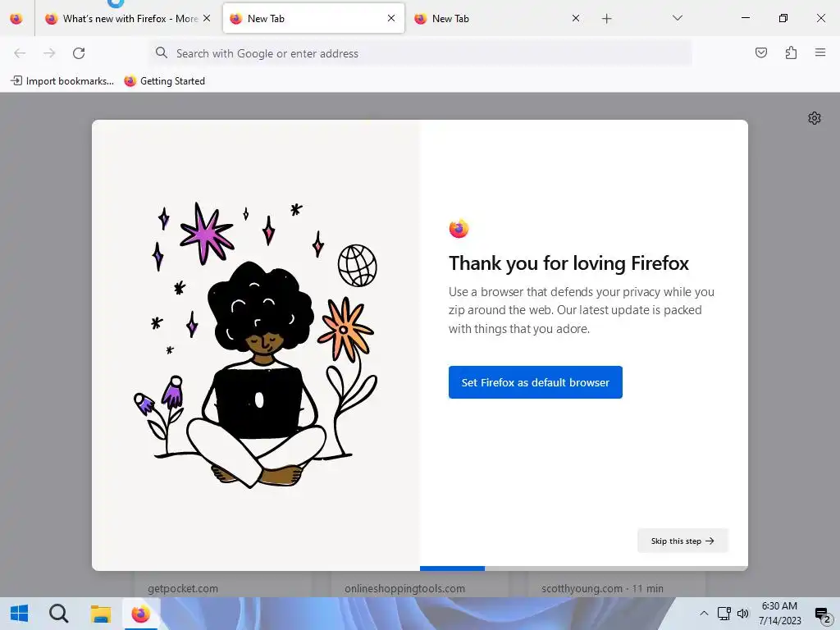The image size is (840, 630).
Task: Reload the current page
Action: coord(79,53)
